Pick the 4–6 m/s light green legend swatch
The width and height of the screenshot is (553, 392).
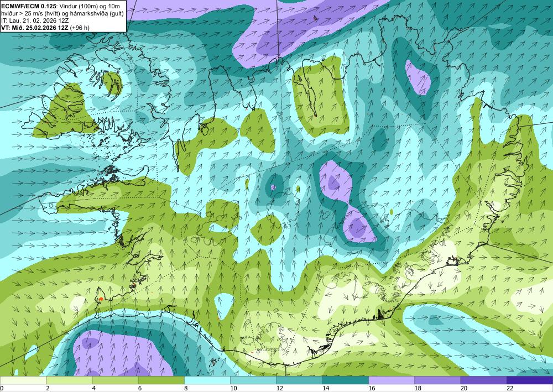(115, 380)
